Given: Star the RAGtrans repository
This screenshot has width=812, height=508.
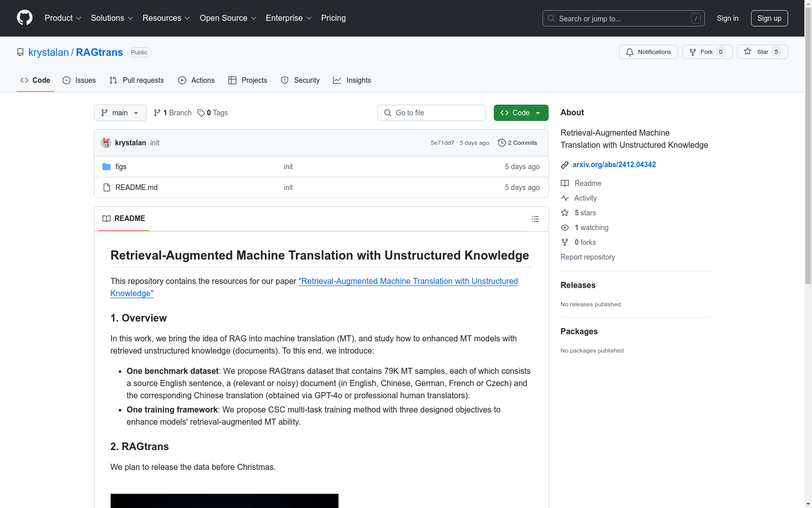Looking at the screenshot, I should [x=762, y=52].
